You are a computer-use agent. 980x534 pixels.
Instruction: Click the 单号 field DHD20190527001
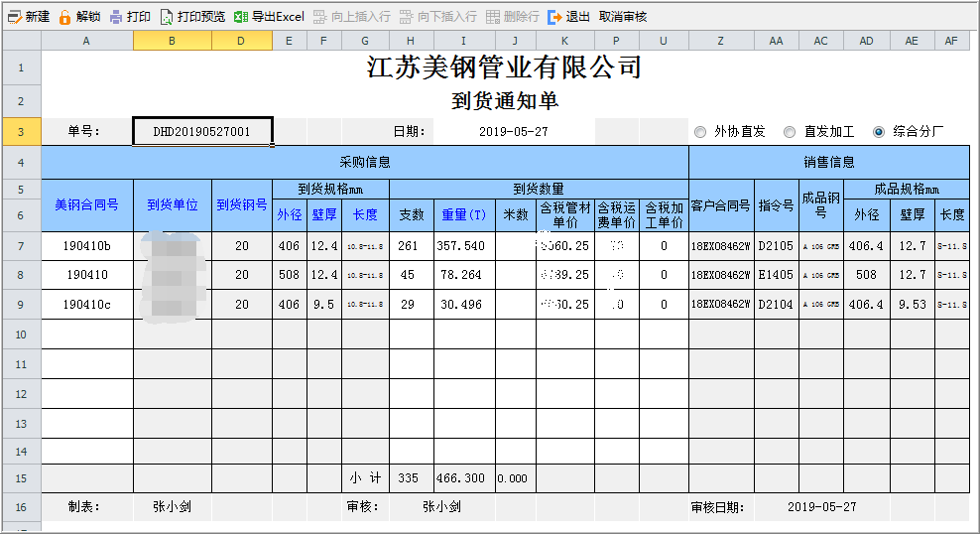[x=202, y=131]
